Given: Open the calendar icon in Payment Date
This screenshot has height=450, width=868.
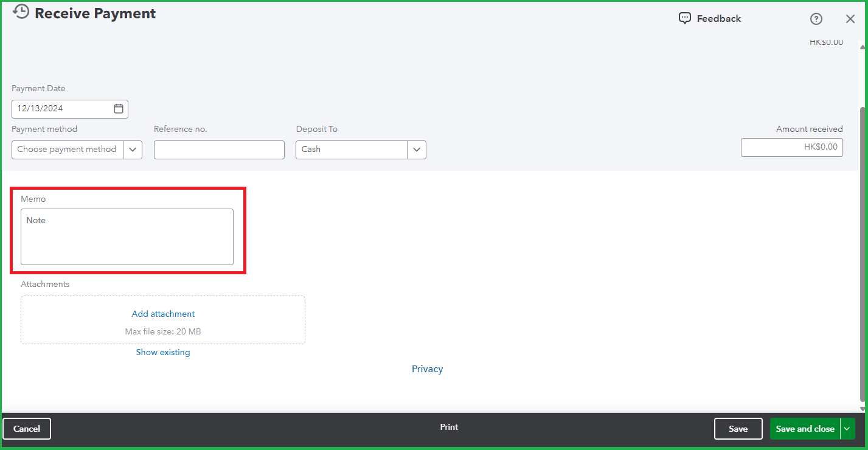Looking at the screenshot, I should (x=118, y=108).
